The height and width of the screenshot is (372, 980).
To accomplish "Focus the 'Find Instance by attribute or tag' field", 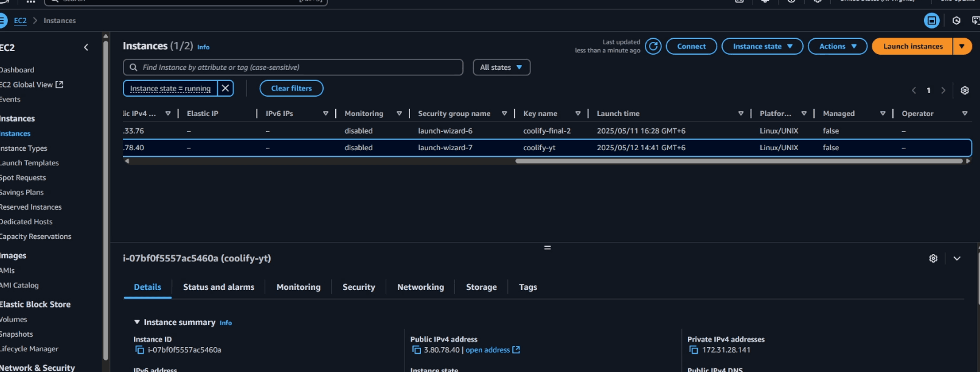I will click(293, 67).
